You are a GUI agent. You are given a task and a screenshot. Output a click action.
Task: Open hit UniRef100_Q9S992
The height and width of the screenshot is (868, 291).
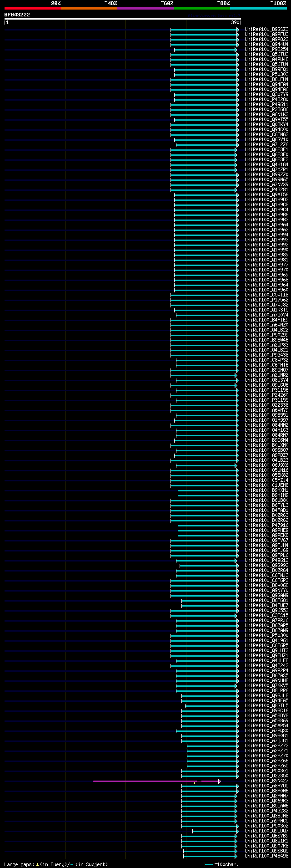tap(266, 566)
